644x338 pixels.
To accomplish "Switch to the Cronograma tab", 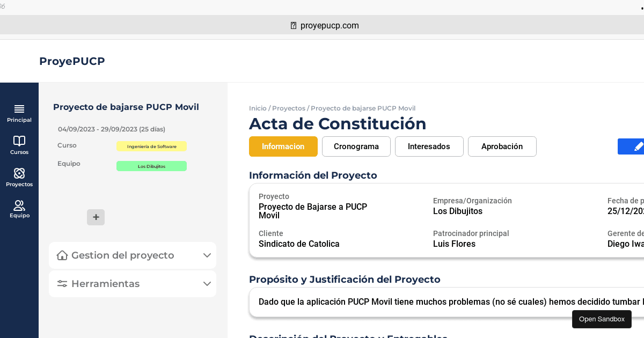I will pyautogui.click(x=356, y=146).
